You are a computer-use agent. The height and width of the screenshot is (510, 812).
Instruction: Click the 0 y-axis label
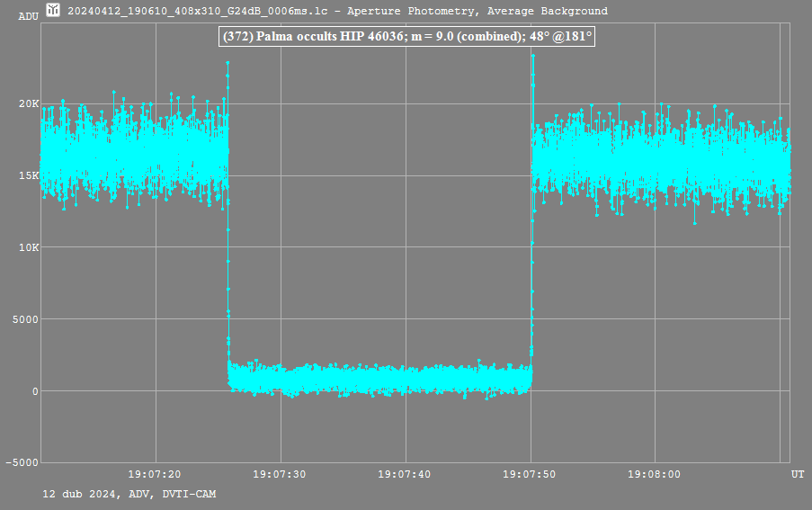tap(35, 391)
